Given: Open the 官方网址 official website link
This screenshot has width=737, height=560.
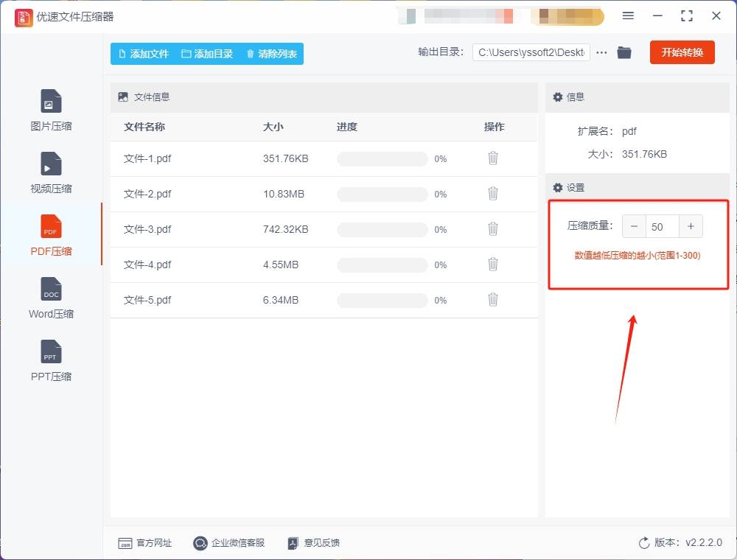Looking at the screenshot, I should click(x=144, y=543).
